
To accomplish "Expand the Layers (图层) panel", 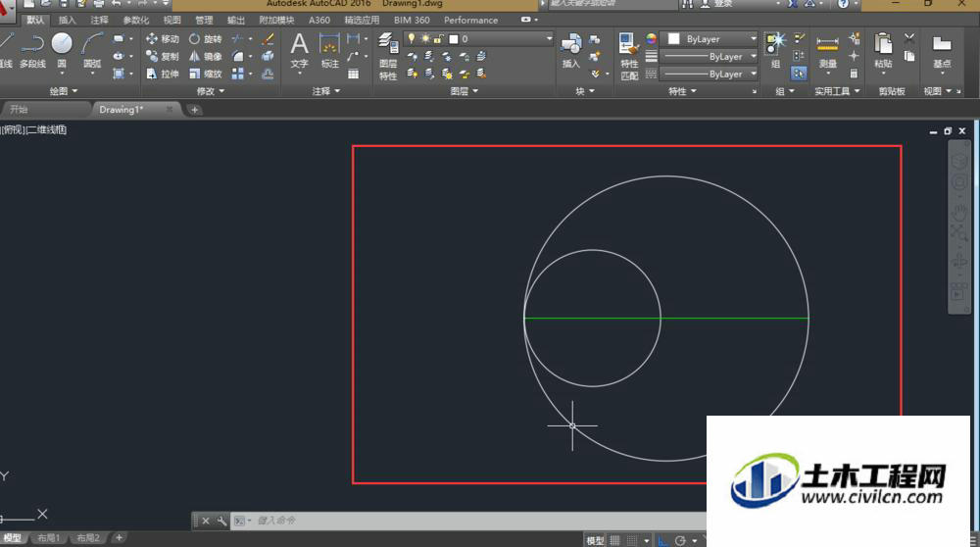I will point(464,91).
